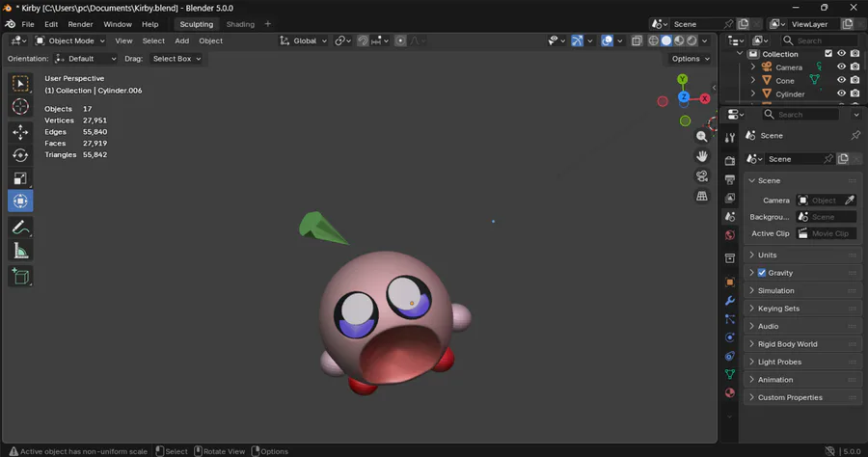Hide the Cone object using eye icon
Viewport: 868px width, 457px height.
pos(841,80)
